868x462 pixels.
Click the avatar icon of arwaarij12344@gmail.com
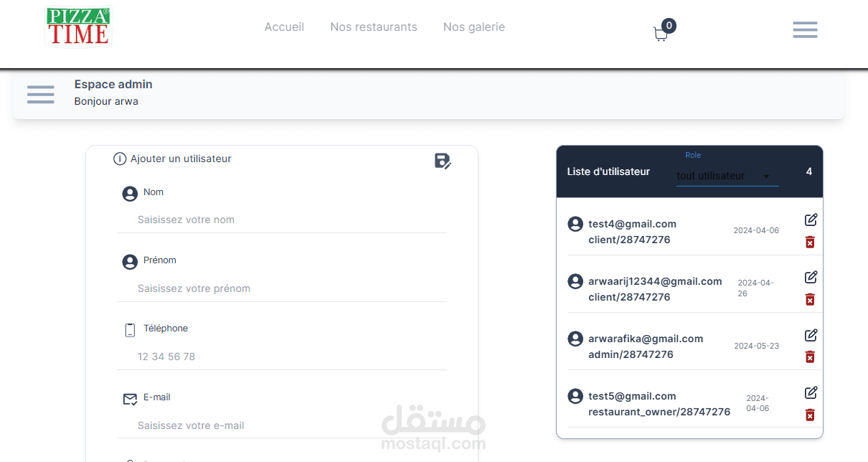click(575, 281)
